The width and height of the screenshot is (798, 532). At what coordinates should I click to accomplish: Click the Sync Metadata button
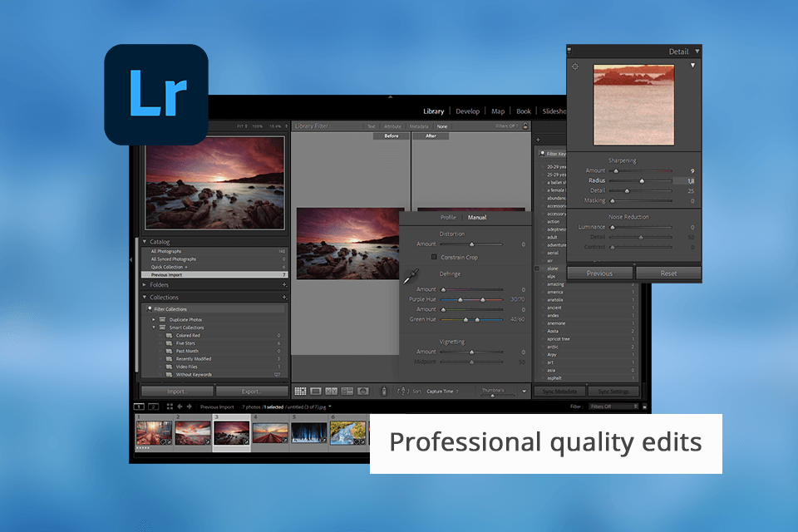tap(559, 391)
